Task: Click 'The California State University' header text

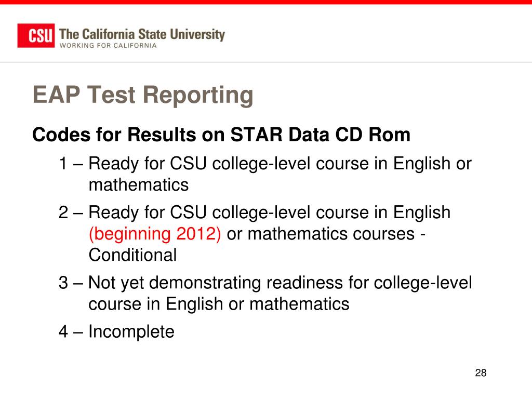Action: 142,34
